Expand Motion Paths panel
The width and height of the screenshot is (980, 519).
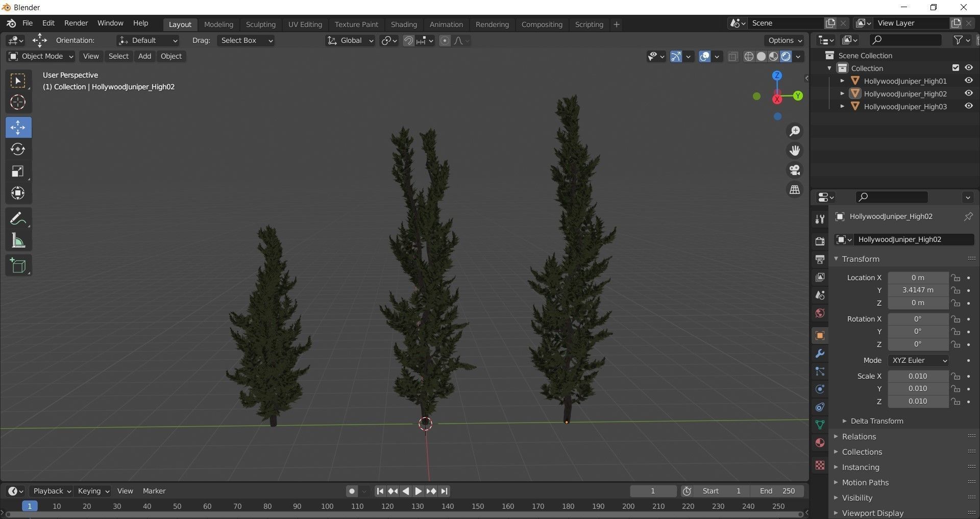coord(865,483)
